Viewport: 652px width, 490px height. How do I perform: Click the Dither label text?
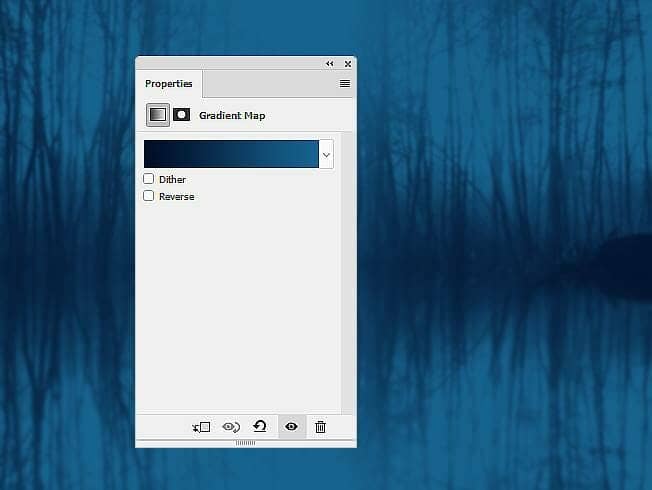point(172,179)
